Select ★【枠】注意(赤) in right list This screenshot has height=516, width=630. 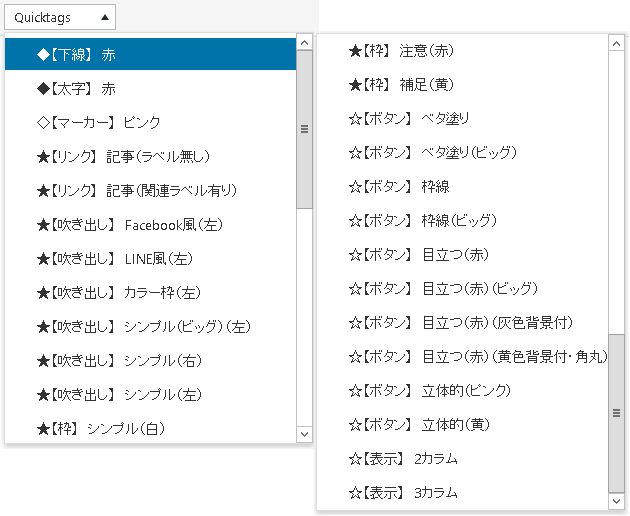pos(463,51)
